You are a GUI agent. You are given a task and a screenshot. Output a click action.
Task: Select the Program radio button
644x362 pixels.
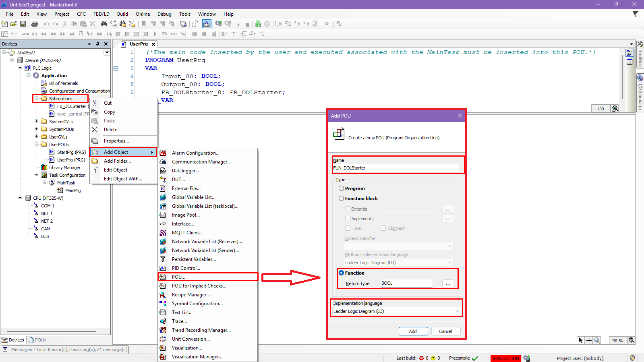[341, 188]
